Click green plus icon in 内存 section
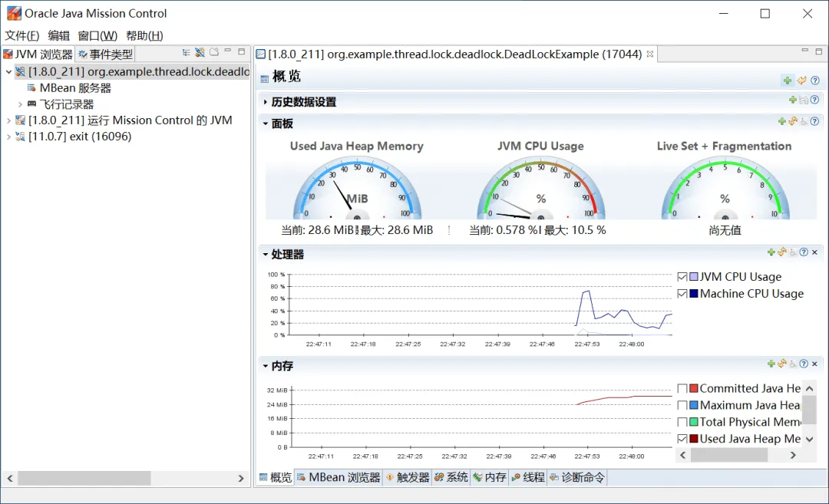Viewport: 829px width, 504px height. click(771, 364)
